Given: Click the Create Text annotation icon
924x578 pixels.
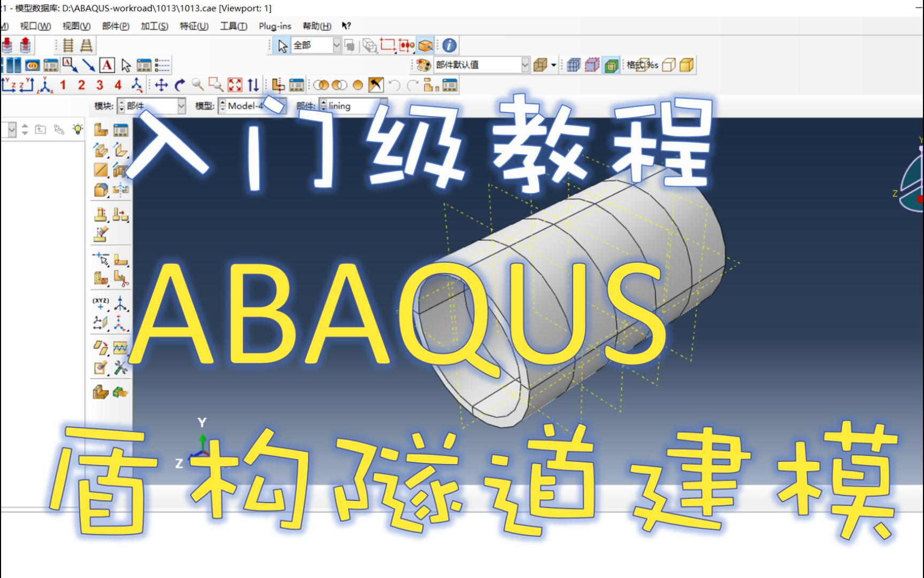Looking at the screenshot, I should click(x=107, y=65).
